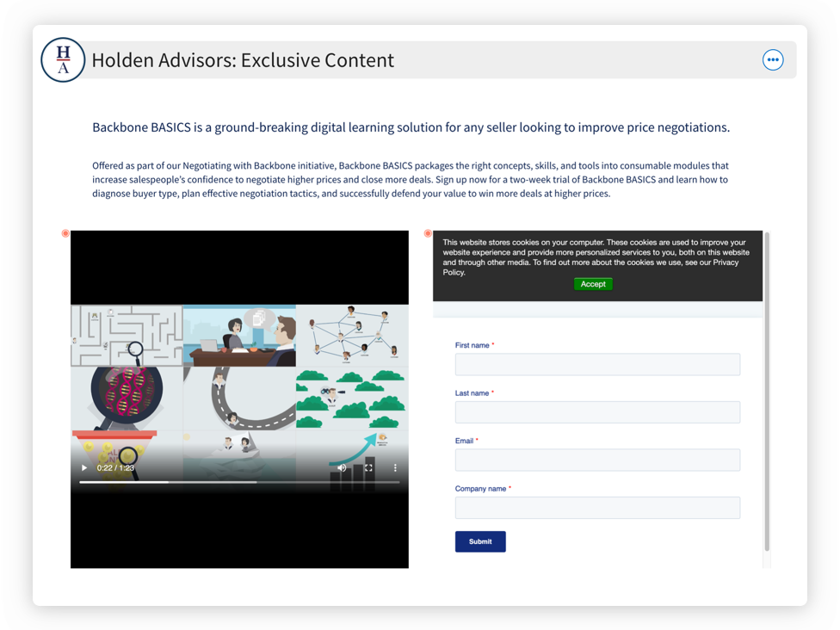The width and height of the screenshot is (840, 630).
Task: Play the Backbone BASICS video
Action: 84,467
